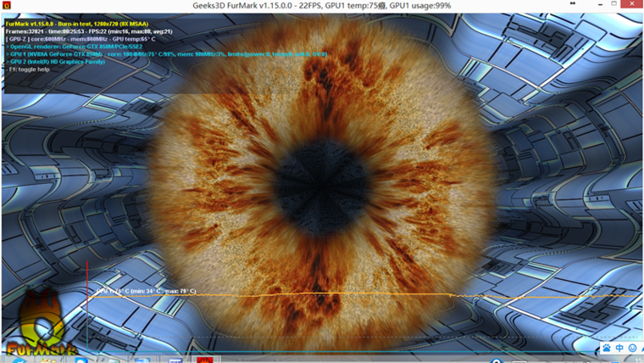Click the 'GPU 2 (Intel(R) HD Graphics Family)' line
The height and width of the screenshot is (363, 644).
click(x=55, y=62)
